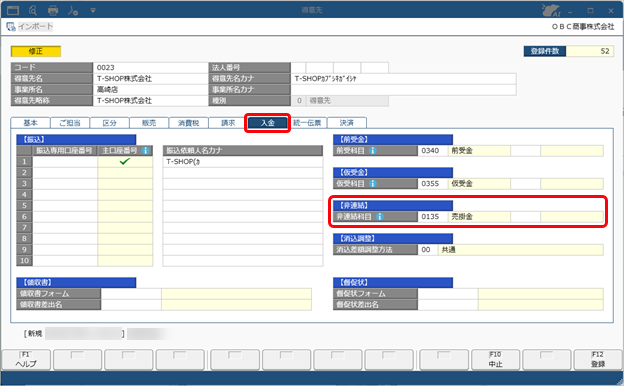Click the F12 登録 button
The image size is (624, 386).
tap(598, 359)
